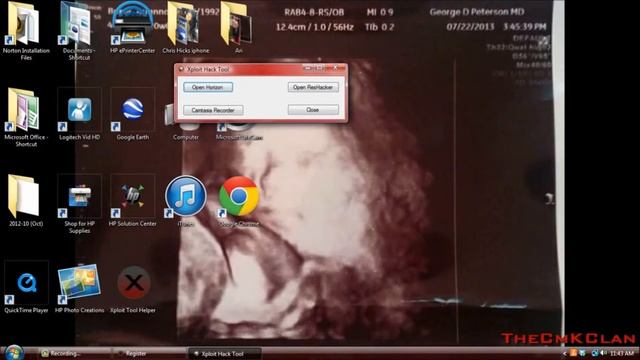The image size is (640, 360).
Task: Show hidden system tray icons arrow
Action: tap(564, 353)
